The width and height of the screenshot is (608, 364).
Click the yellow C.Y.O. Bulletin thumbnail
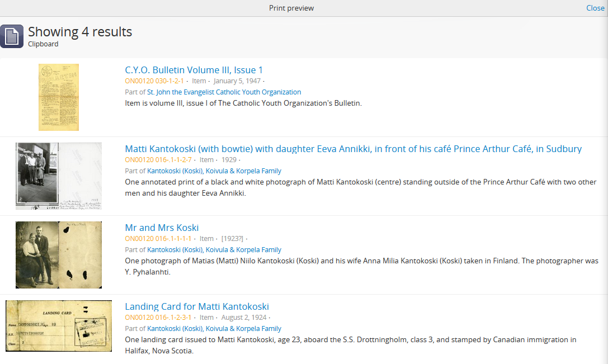(59, 97)
